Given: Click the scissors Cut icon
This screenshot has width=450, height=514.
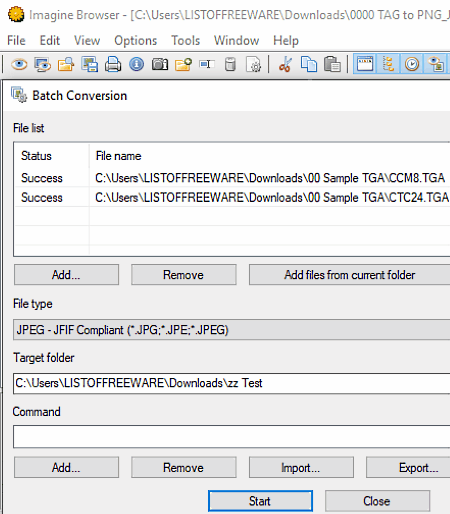Looking at the screenshot, I should point(285,64).
